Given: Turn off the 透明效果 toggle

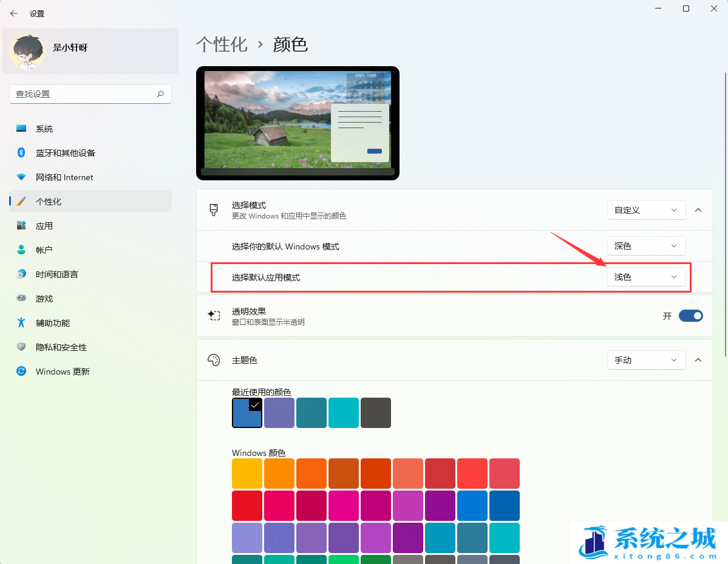Looking at the screenshot, I should pyautogui.click(x=691, y=316).
